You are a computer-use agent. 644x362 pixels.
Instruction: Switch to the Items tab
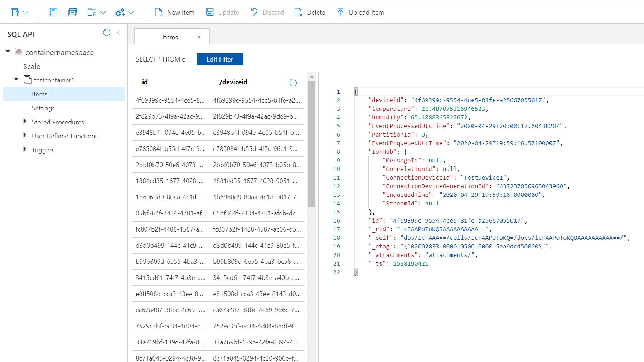coord(170,37)
